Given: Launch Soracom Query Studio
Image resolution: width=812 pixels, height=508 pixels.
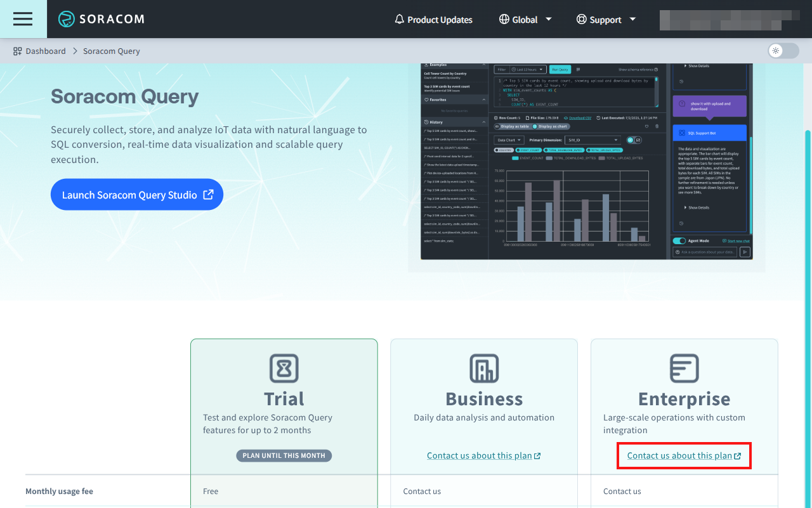Looking at the screenshot, I should [x=136, y=194].
